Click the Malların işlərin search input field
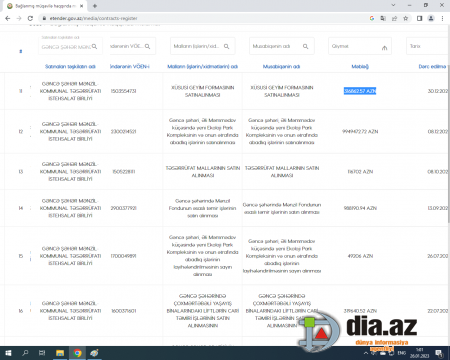Viewport: 450px width, 360px height. 203,46
